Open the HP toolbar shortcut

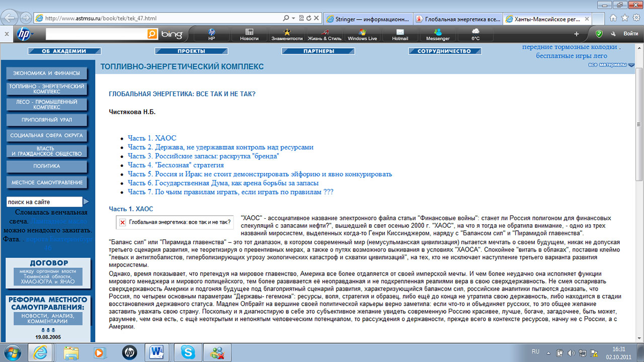[212, 34]
